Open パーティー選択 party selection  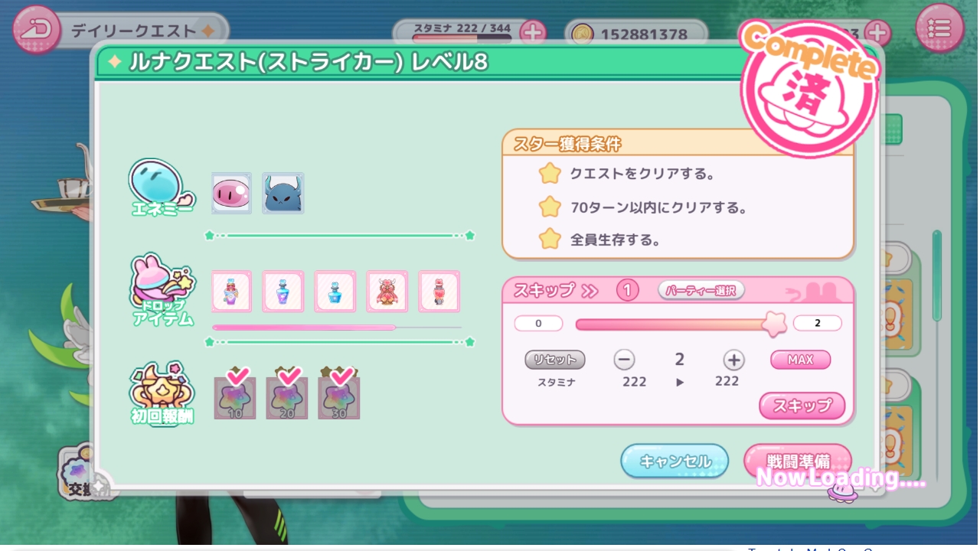[701, 290]
